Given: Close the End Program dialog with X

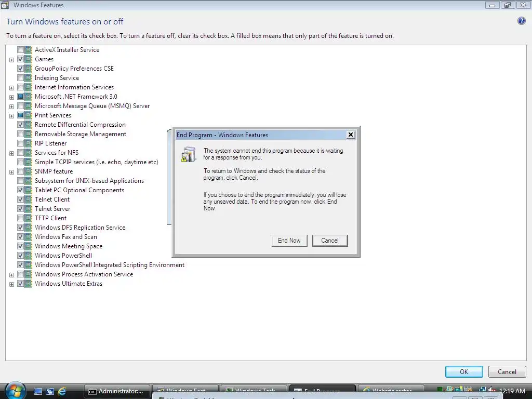Looking at the screenshot, I should (351, 135).
